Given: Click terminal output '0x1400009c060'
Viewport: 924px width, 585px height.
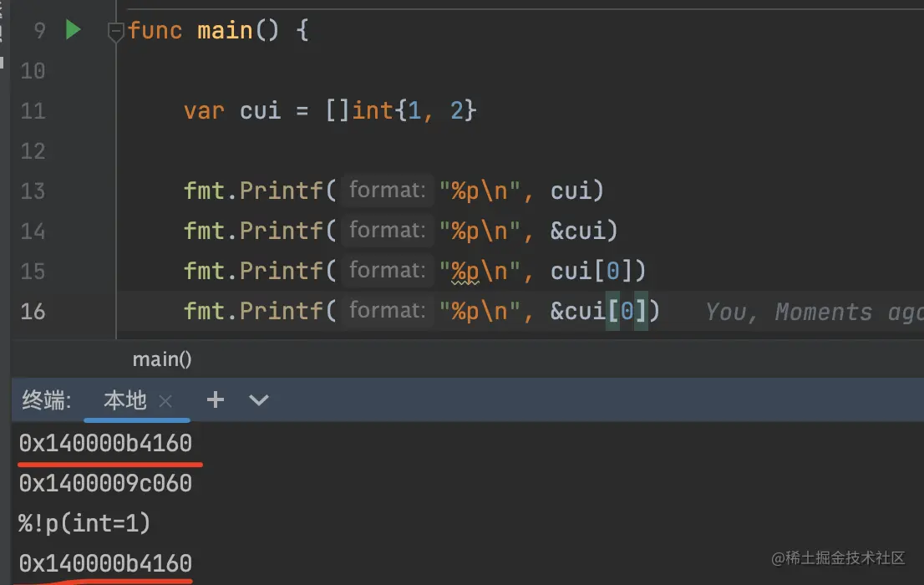Looking at the screenshot, I should [105, 484].
